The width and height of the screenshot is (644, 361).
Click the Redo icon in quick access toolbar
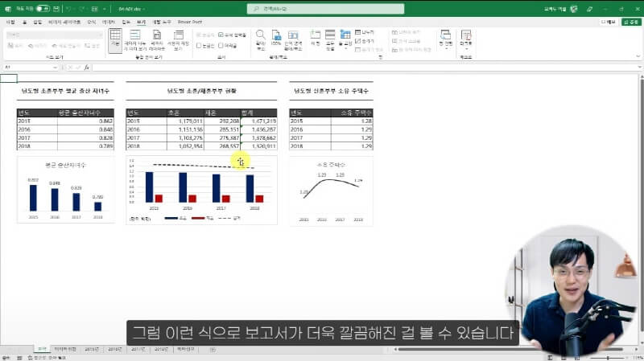click(81, 9)
